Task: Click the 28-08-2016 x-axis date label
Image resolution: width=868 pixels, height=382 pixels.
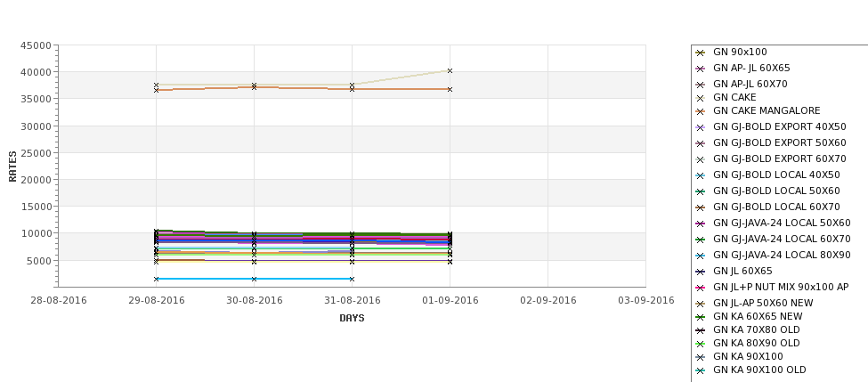Action: [58, 301]
